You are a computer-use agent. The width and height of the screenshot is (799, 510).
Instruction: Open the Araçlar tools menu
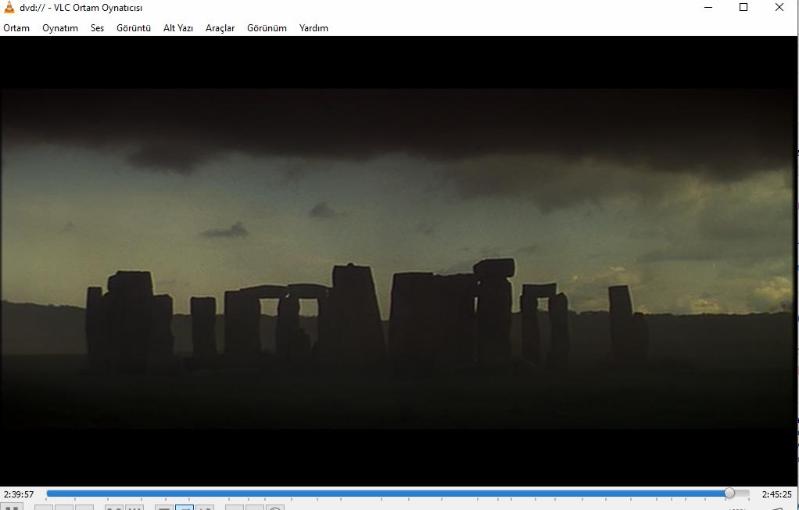pyautogui.click(x=220, y=28)
